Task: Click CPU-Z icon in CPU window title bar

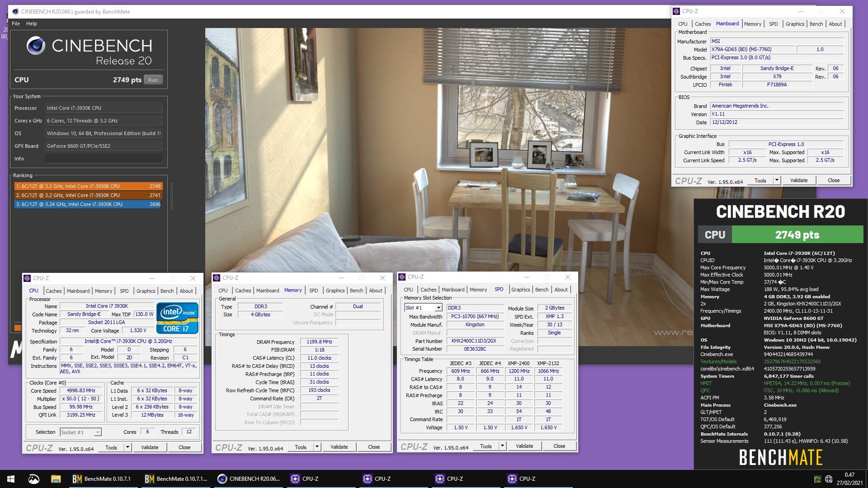Action: pos(27,278)
